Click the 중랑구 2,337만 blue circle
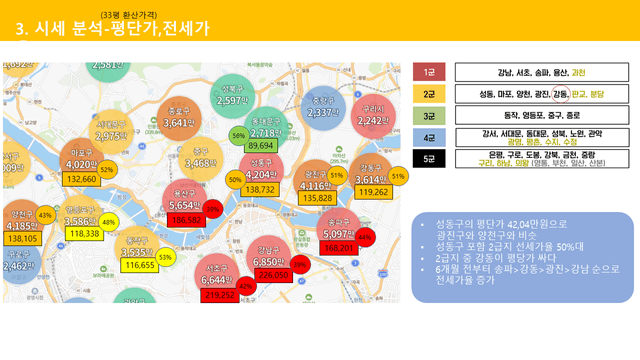 click(x=323, y=108)
